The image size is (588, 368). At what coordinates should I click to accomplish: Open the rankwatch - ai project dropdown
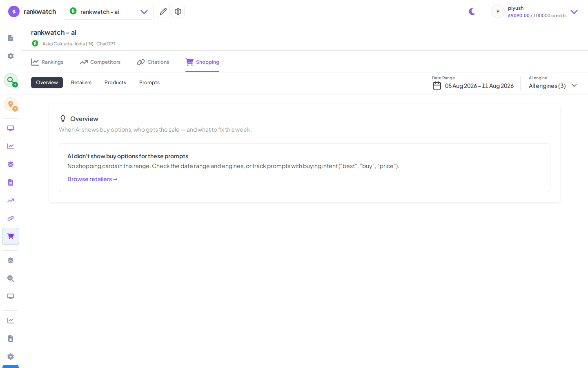click(x=109, y=11)
